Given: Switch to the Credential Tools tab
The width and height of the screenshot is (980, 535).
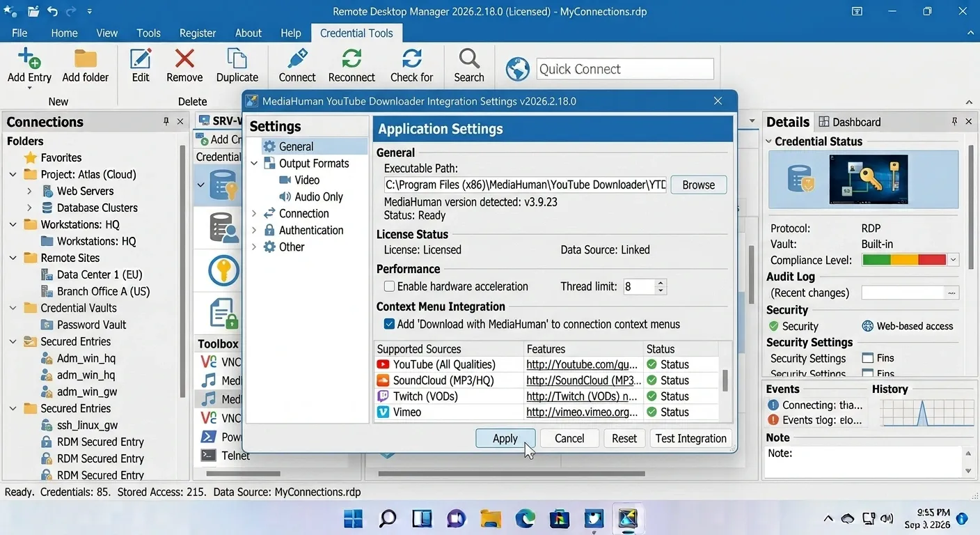Looking at the screenshot, I should tap(356, 33).
